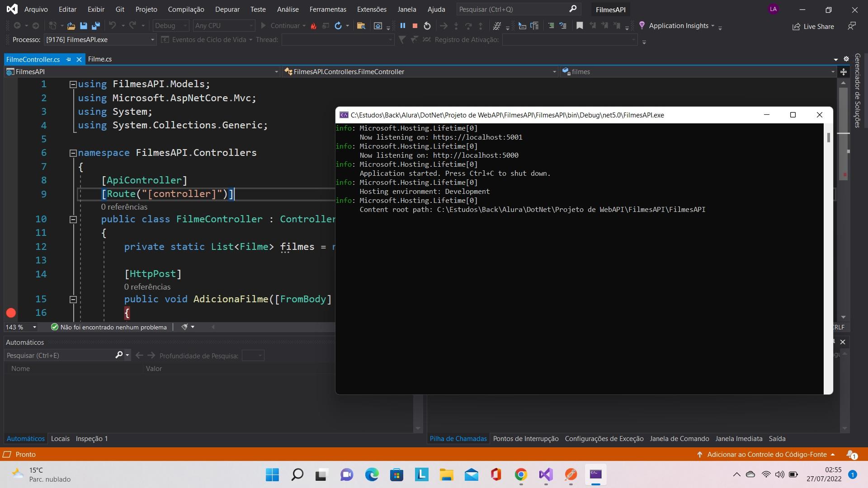Click the blue refresh restart icon
This screenshot has height=488, width=868.
tap(338, 26)
